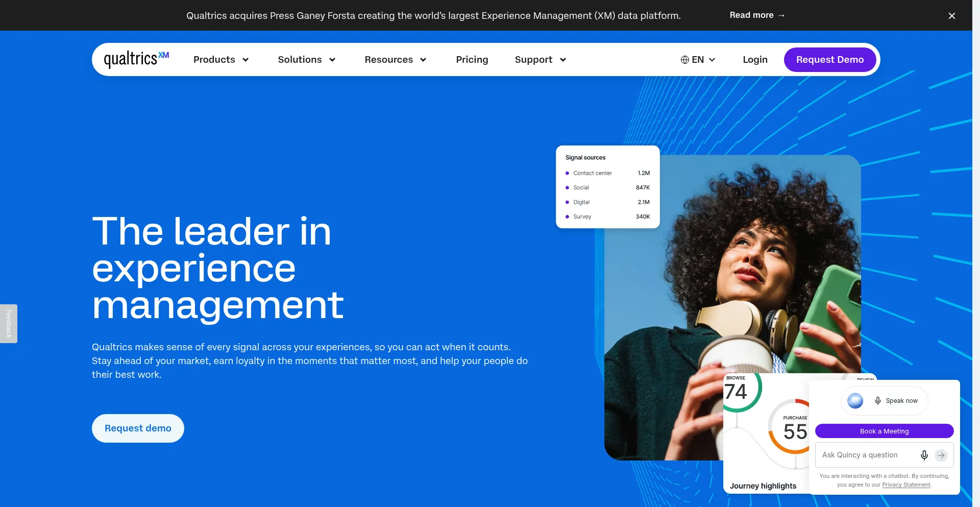
Task: Open the EN language selector
Action: tap(698, 60)
